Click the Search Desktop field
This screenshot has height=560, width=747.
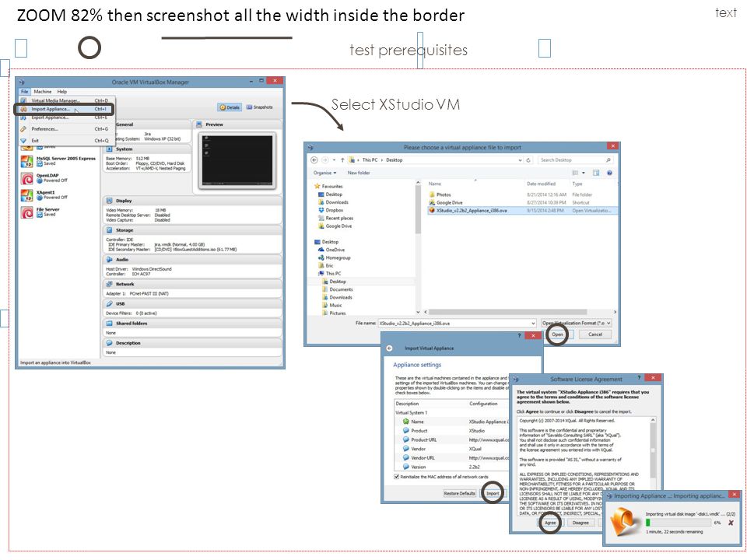[x=575, y=160]
